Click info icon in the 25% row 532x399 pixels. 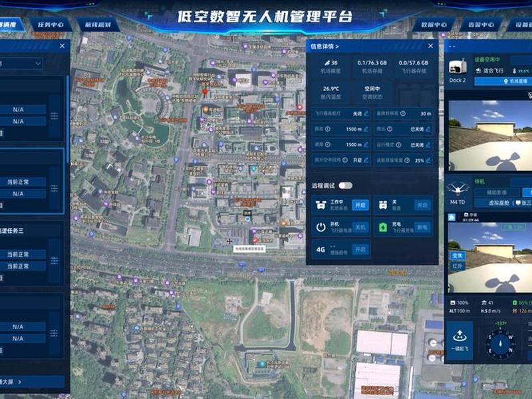(406, 160)
